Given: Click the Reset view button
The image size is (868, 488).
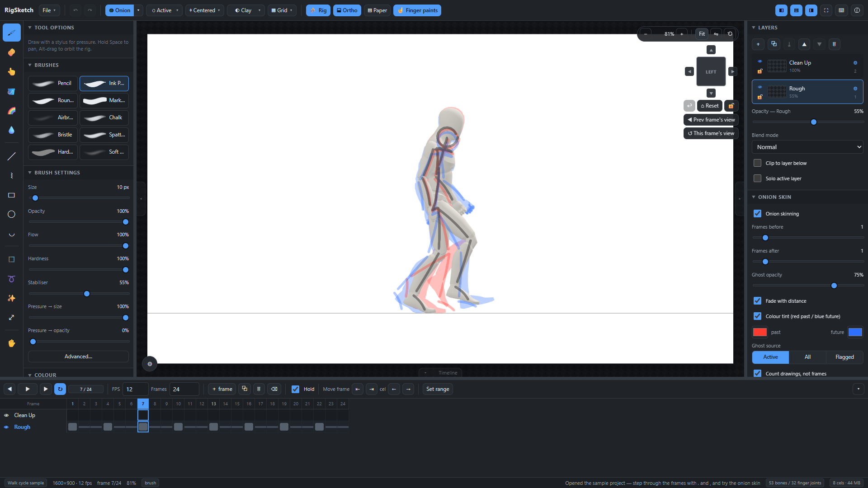Looking at the screenshot, I should (710, 106).
